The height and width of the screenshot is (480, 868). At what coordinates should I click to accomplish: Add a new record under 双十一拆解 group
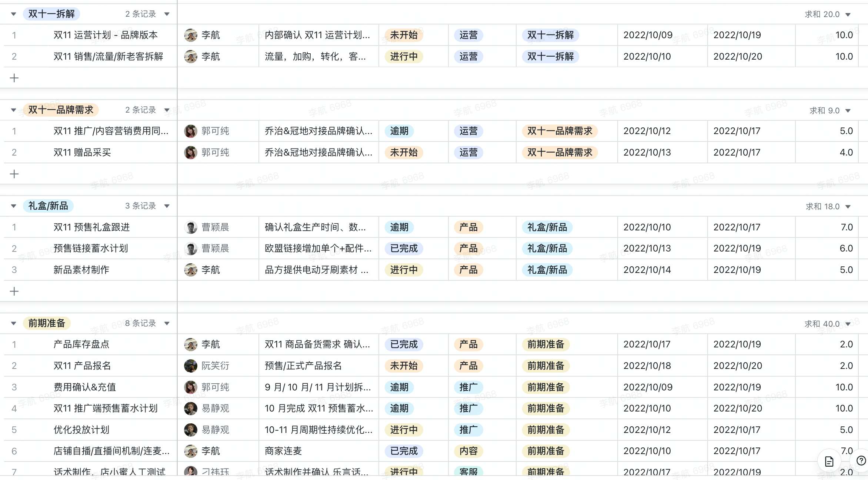coord(14,78)
